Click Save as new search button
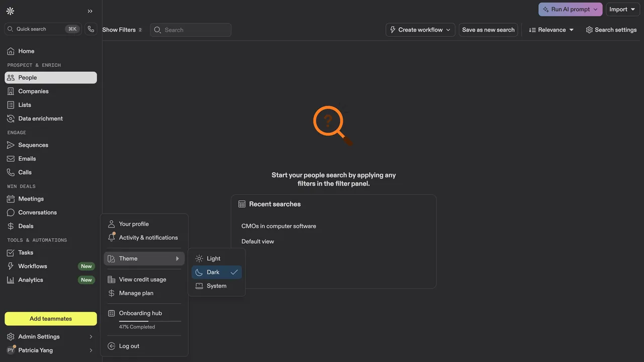 click(489, 30)
